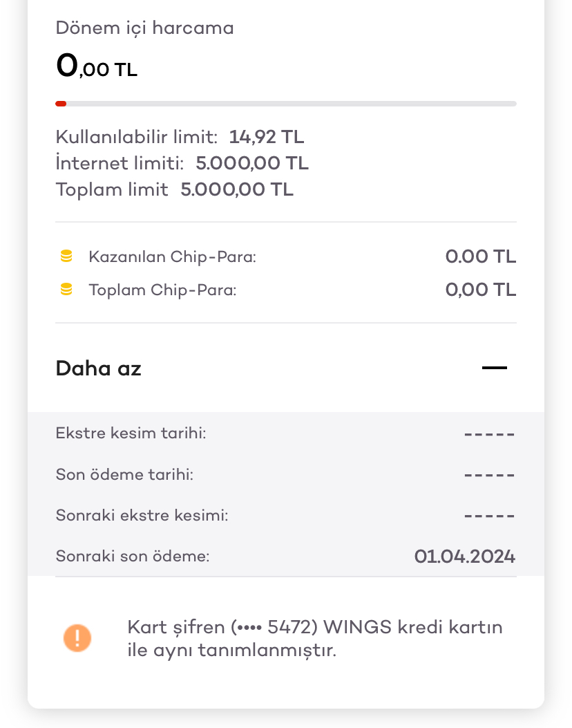Click the spending progress bar
Screen dimensions: 572x728
pyautogui.click(x=286, y=104)
